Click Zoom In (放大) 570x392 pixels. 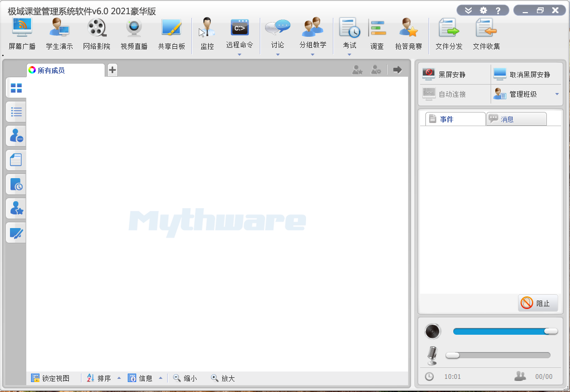(x=223, y=378)
